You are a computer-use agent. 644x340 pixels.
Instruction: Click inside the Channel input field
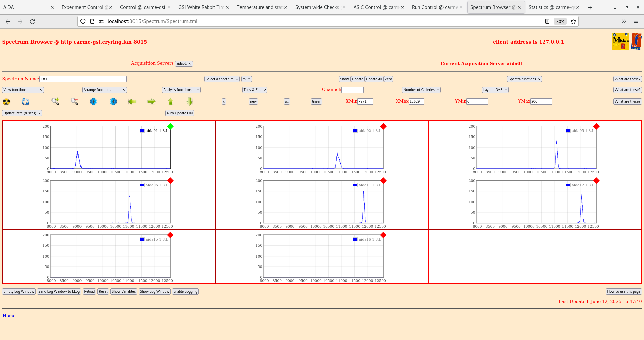[353, 90]
